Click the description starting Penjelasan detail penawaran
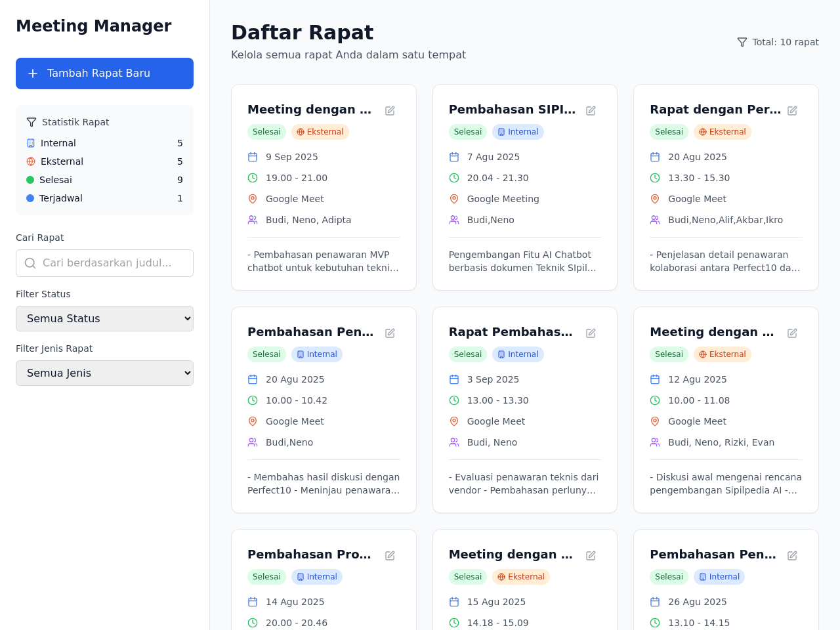This screenshot has width=840, height=630. tap(726, 261)
